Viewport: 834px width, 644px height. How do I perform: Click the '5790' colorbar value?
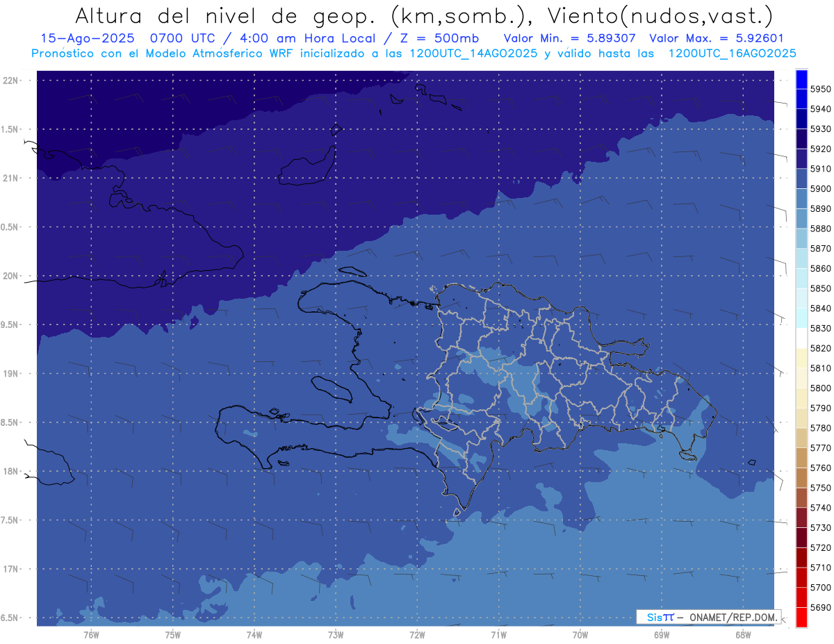(821, 408)
